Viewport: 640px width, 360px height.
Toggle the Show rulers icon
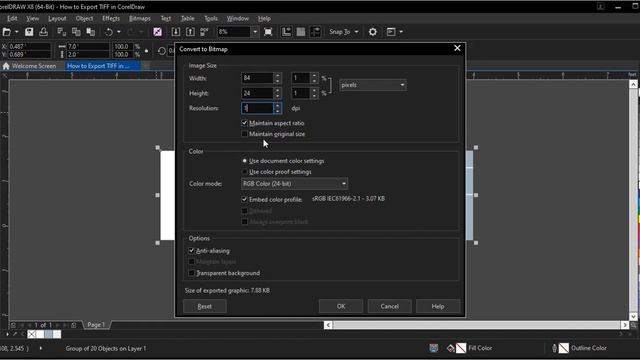(x=287, y=32)
